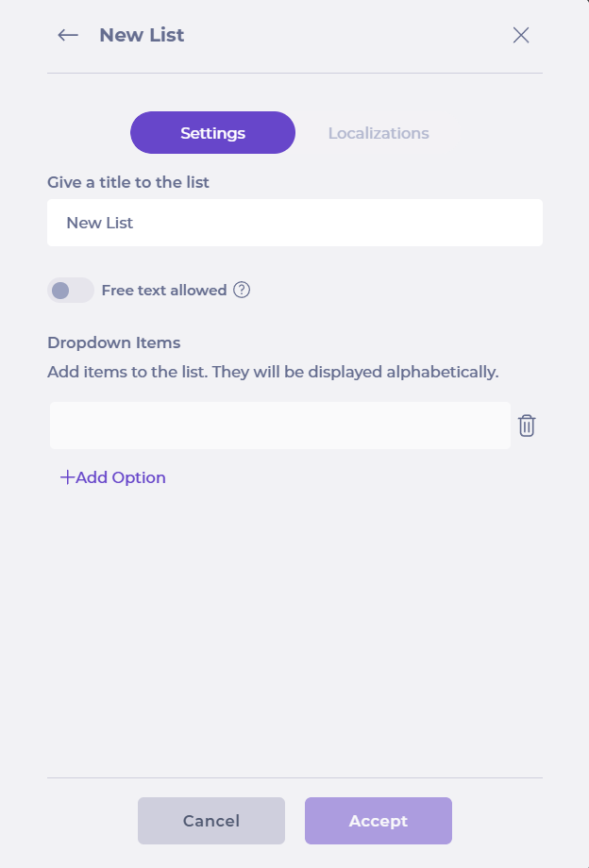Screen dimensions: 589x868
Task: Click the "Dropdown Items" section heading
Action: coord(113,342)
